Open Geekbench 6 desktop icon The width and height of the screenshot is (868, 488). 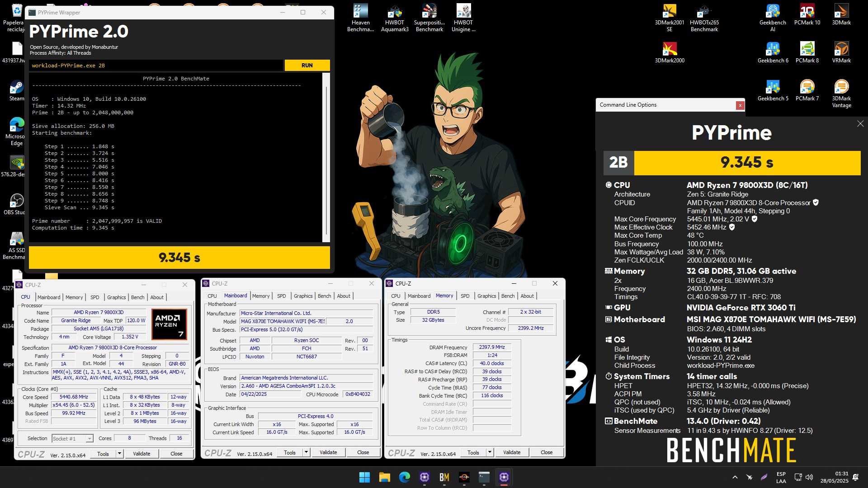773,52
